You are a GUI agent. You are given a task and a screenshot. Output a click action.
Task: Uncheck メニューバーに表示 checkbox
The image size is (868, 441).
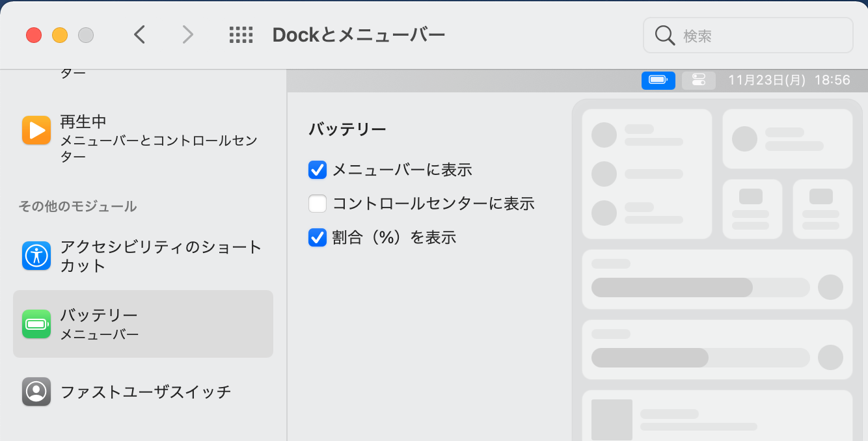click(318, 170)
